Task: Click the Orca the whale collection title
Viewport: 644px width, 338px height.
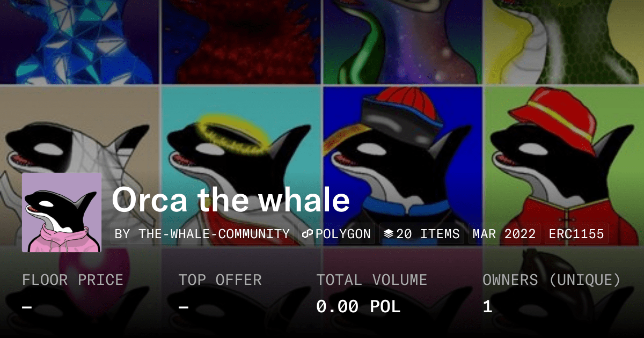Action: pyautogui.click(x=231, y=200)
